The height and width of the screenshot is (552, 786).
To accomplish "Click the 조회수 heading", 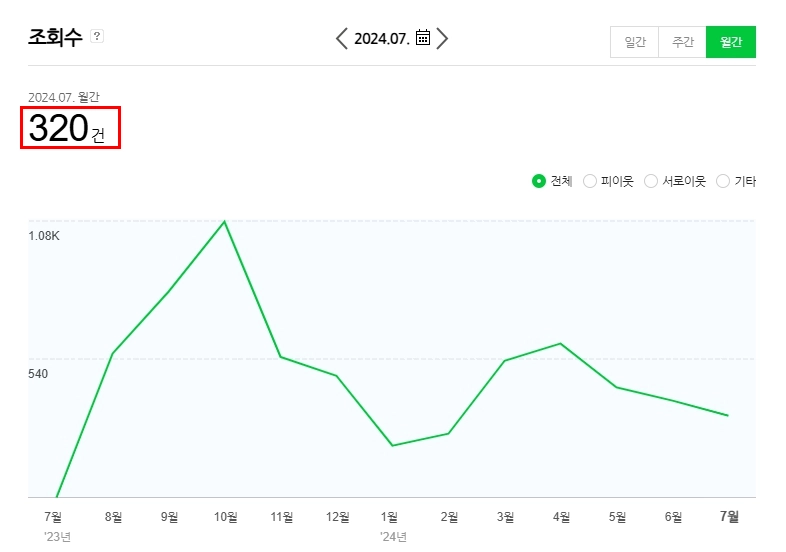I will click(x=55, y=37).
